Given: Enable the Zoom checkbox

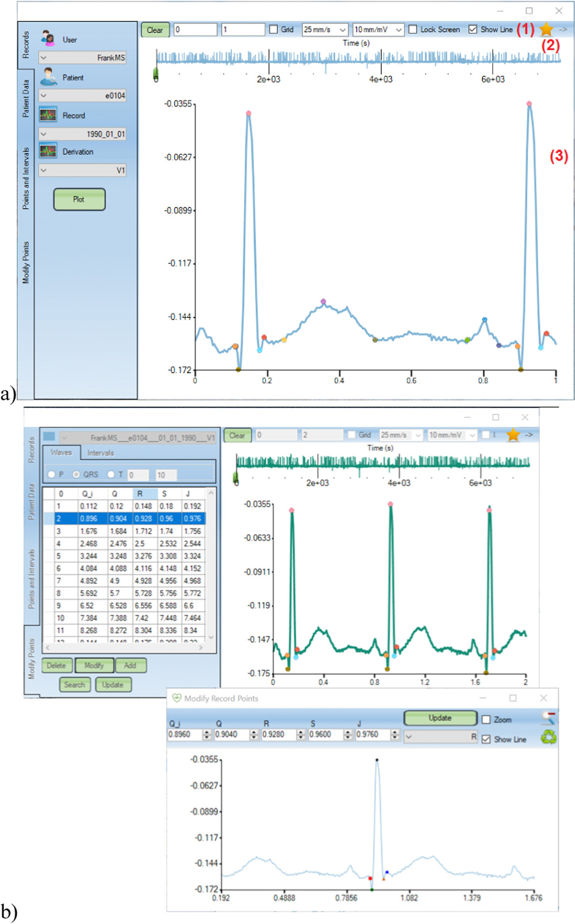Looking at the screenshot, I should point(486,719).
